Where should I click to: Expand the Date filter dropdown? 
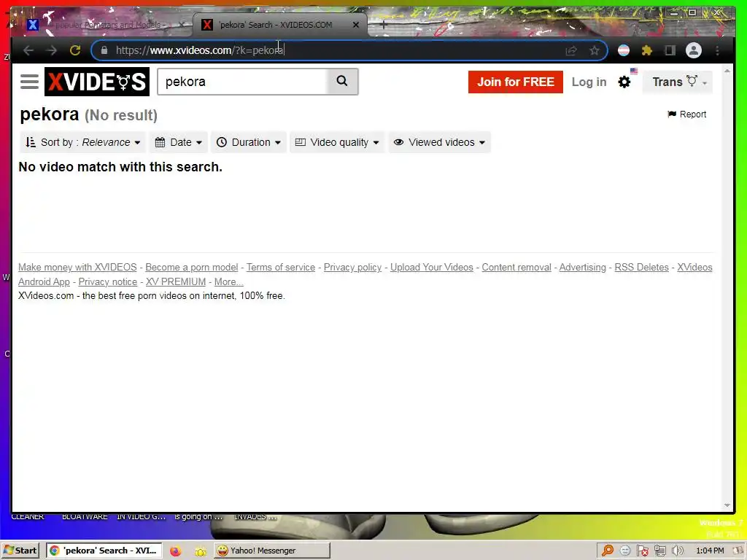tap(179, 142)
